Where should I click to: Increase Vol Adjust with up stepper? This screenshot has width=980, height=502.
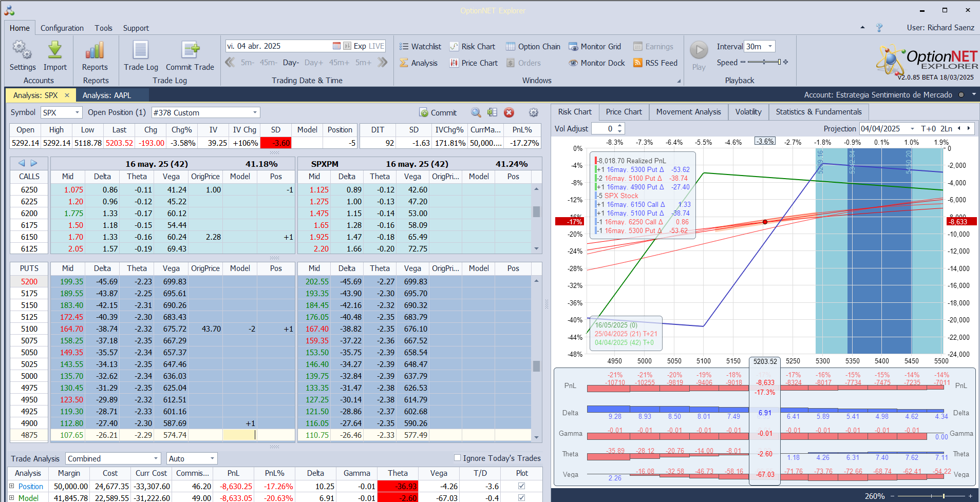(619, 126)
